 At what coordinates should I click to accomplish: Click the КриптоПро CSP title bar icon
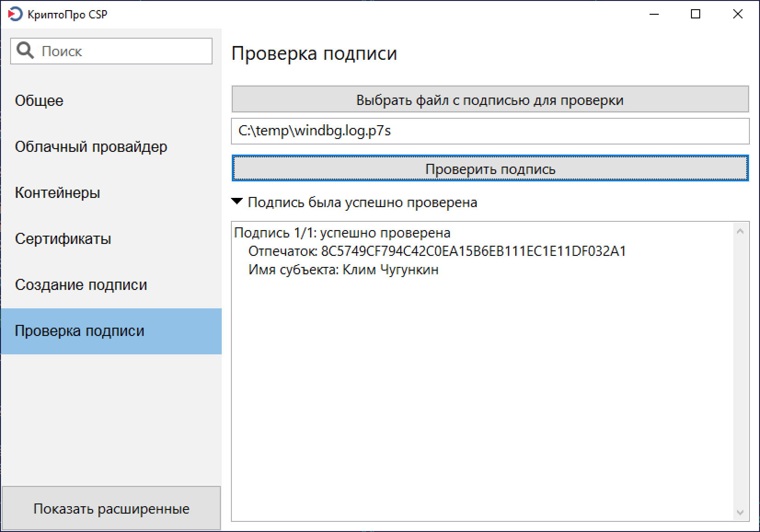tap(15, 14)
